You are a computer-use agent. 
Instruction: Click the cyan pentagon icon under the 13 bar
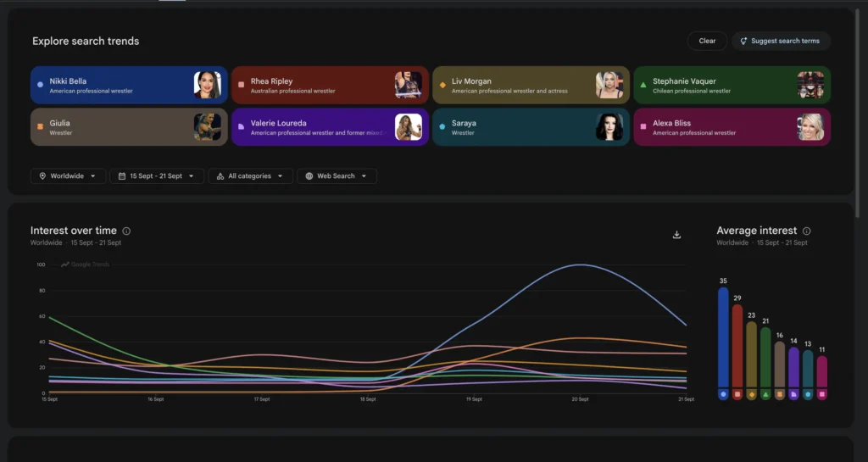tap(808, 394)
